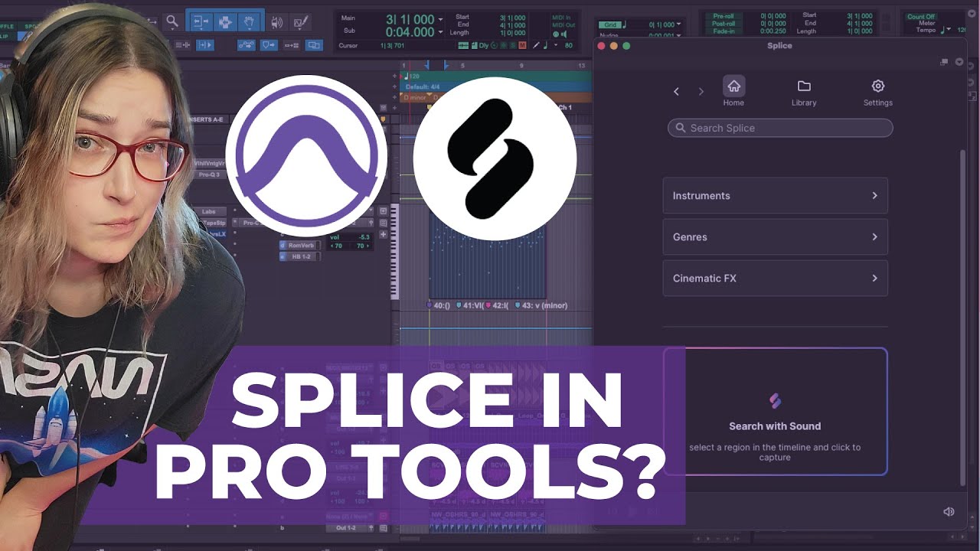Open the Tempo note resolution dropdown
Screen dimensions: 980x551
click(948, 29)
